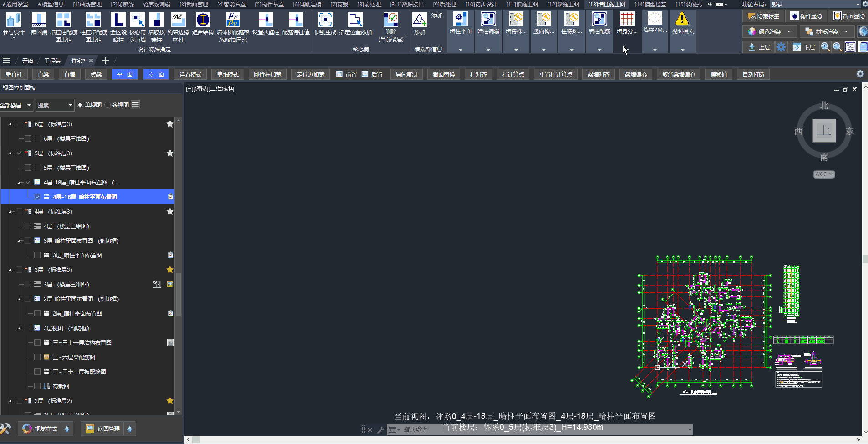Click the 指定位置添加 icon
Screen dimensions: 868x444
(x=355, y=20)
